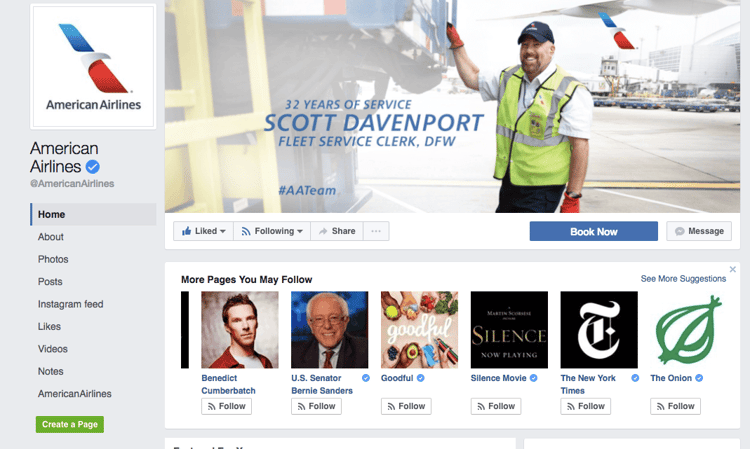Open the Silence Movie poster thumbnail
Viewport: 750px width, 449px height.
point(509,330)
